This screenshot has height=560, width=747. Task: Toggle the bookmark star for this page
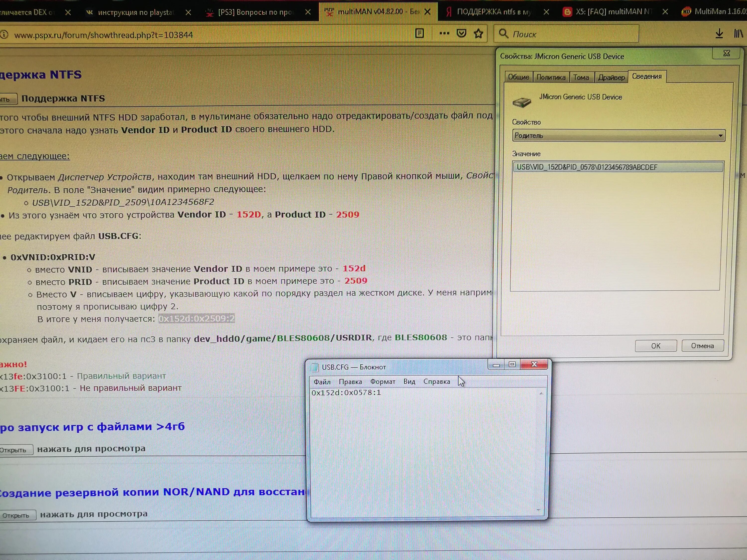(479, 34)
